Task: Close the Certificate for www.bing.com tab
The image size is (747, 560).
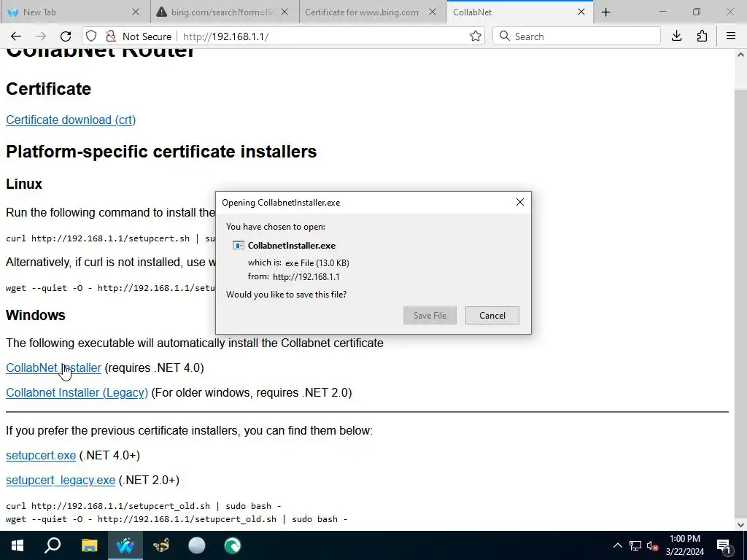Action: coord(433,12)
